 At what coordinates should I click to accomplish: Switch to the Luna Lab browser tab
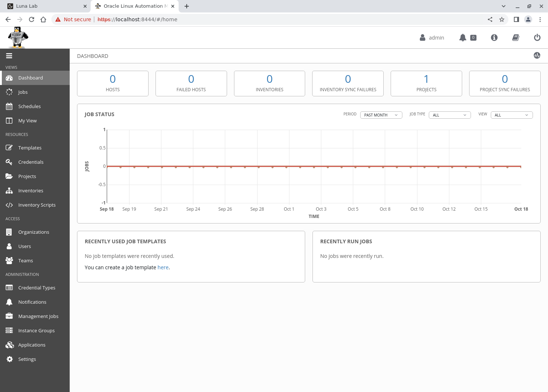click(x=46, y=6)
